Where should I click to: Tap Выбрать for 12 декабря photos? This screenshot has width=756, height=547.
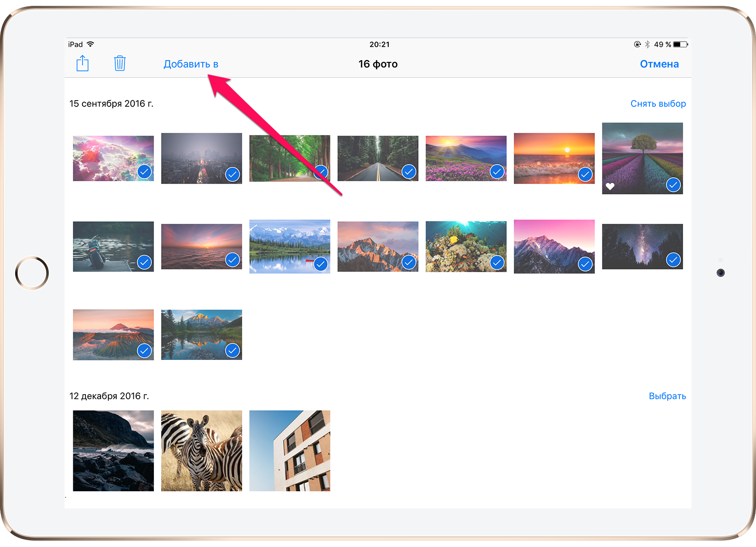pyautogui.click(x=667, y=396)
